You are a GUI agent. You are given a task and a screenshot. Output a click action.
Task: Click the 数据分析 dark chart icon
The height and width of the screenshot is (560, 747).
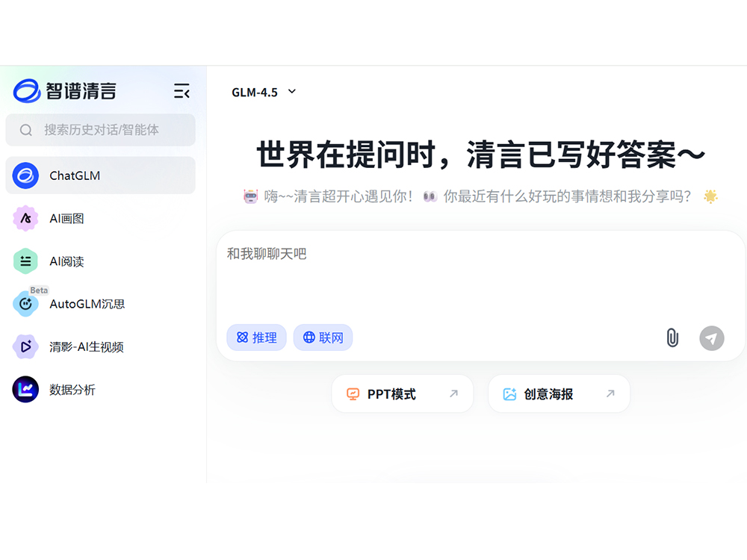click(25, 390)
